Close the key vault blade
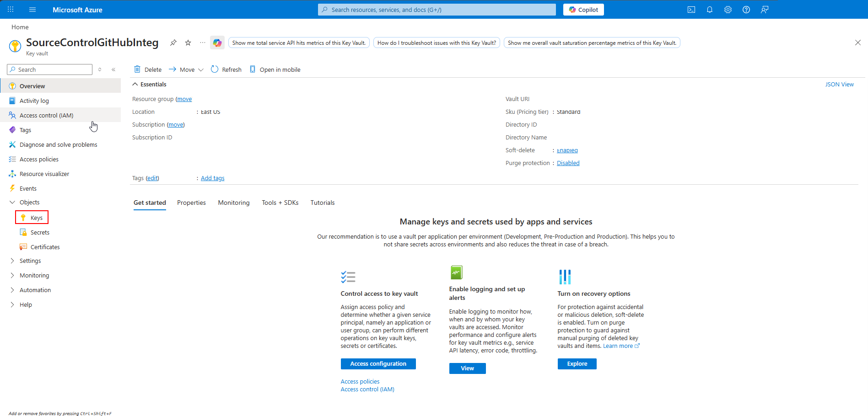Image resolution: width=868 pixels, height=416 pixels. 858,43
